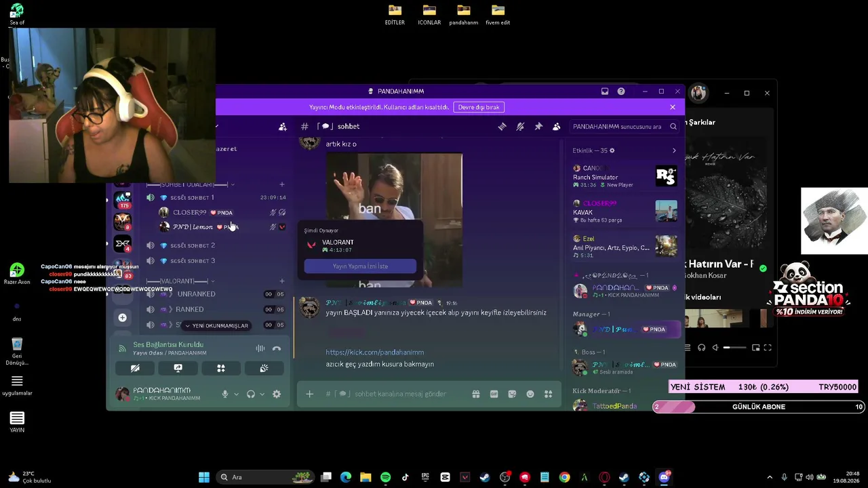Share your screen in voice panel
The width and height of the screenshot is (868, 488).
click(x=178, y=368)
